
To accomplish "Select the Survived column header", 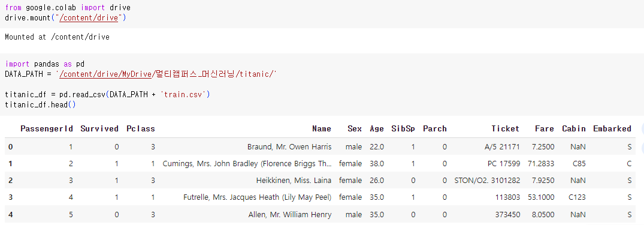I will 99,129.
